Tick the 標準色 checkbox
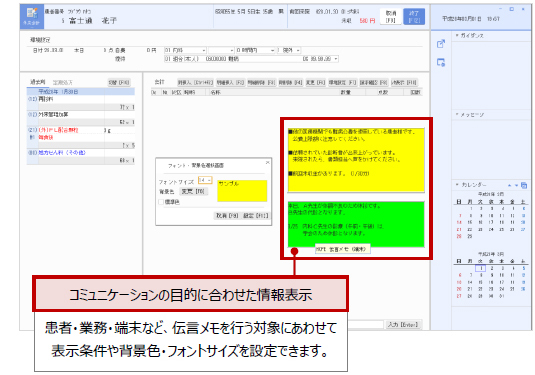Screen dimensions: 535x375 pos(161,202)
